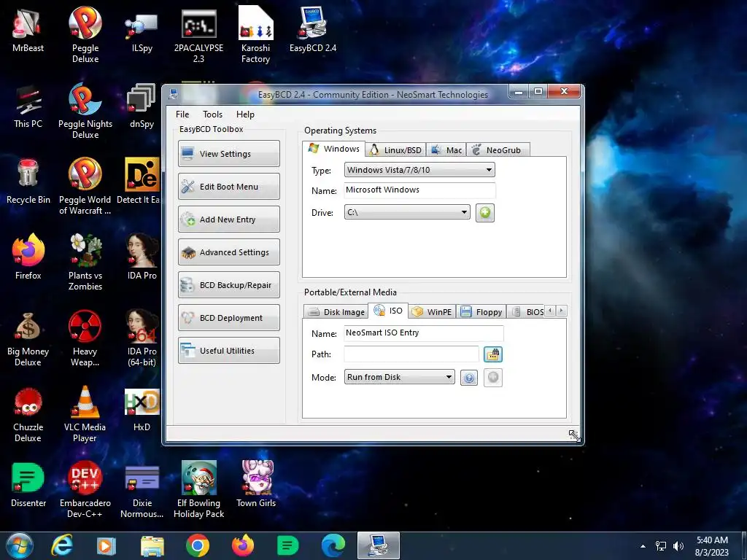Select the Plants vs Zombies icon
Viewport: 747px width, 560px height.
coord(85,262)
